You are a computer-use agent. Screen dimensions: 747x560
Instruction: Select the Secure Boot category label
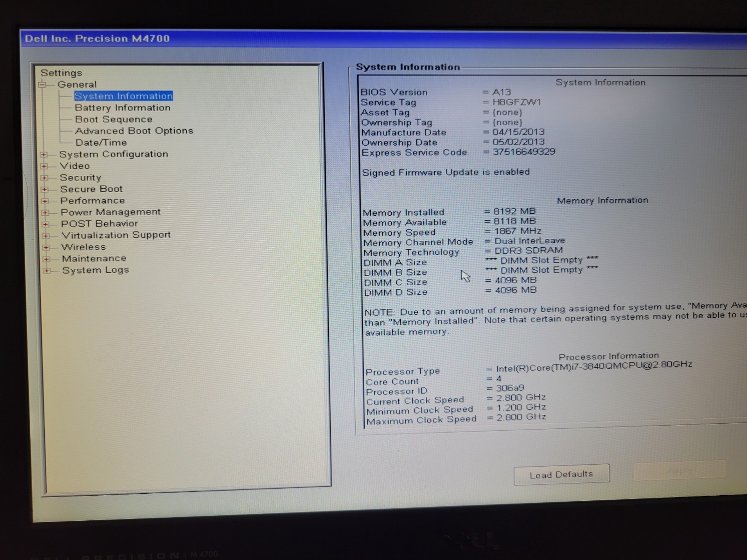coord(92,189)
